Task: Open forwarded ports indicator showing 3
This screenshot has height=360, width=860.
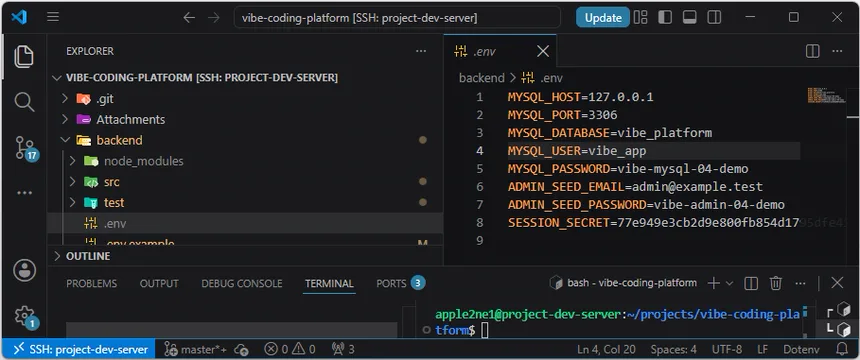Action: [x=343, y=349]
